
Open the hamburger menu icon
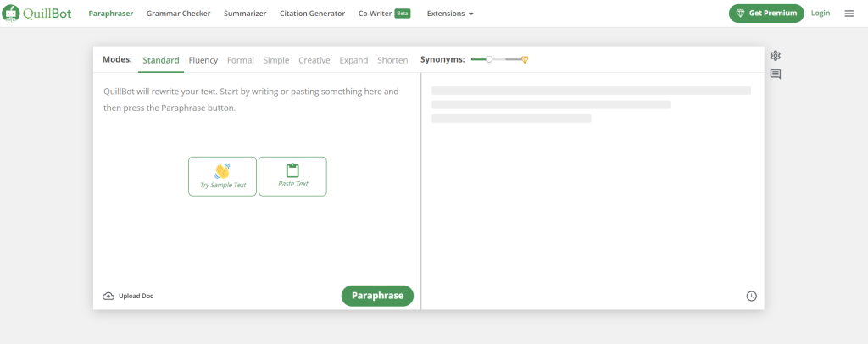coord(849,14)
